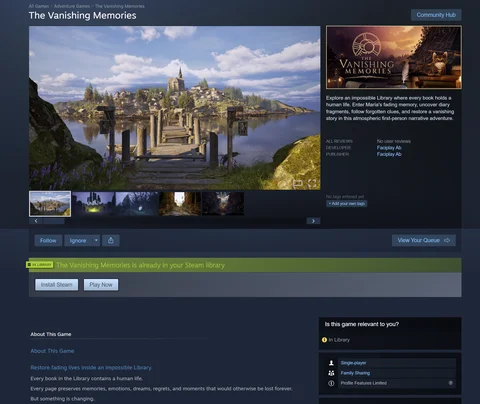The width and height of the screenshot is (480, 404).
Task: Toggle fullscreen on the main screenshot
Action: [x=312, y=183]
